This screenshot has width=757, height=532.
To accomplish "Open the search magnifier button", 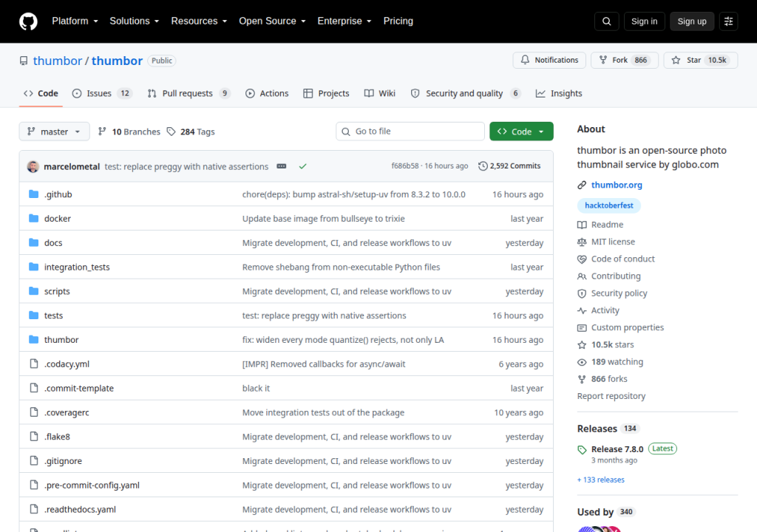I will tap(606, 21).
